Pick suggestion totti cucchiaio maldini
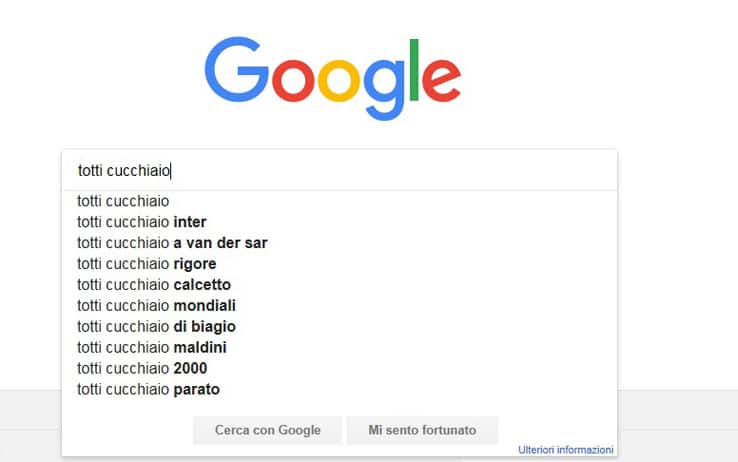The width and height of the screenshot is (738, 462). point(339,347)
